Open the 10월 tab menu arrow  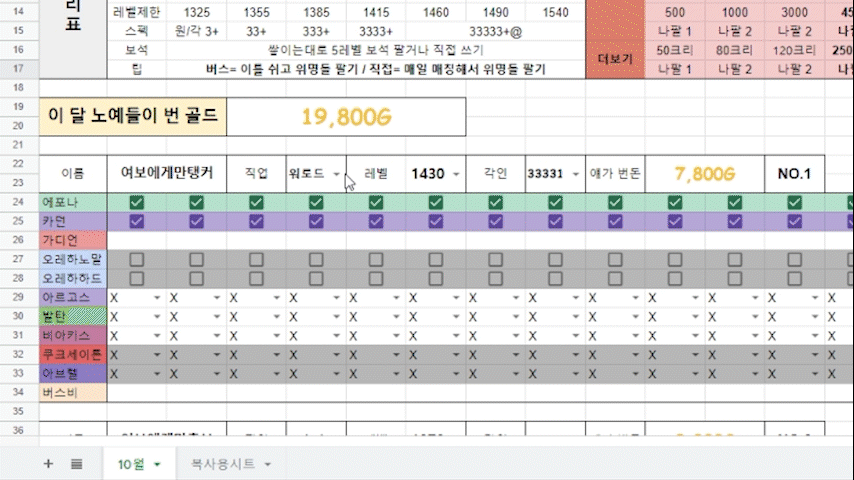click(x=157, y=465)
